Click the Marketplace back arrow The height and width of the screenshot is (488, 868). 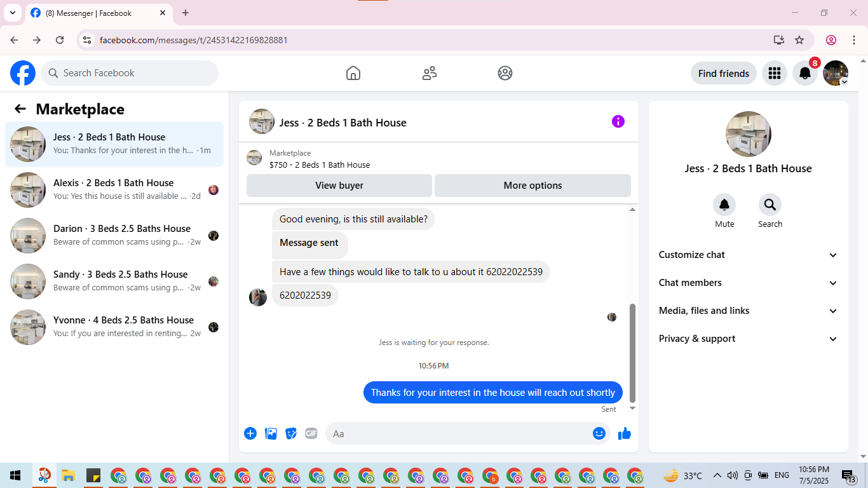(x=20, y=109)
